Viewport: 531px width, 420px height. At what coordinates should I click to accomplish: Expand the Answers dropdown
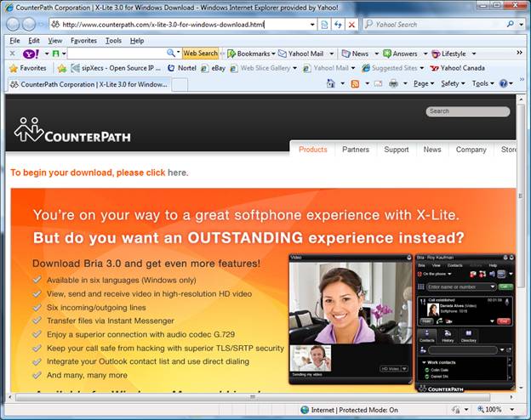pos(425,54)
